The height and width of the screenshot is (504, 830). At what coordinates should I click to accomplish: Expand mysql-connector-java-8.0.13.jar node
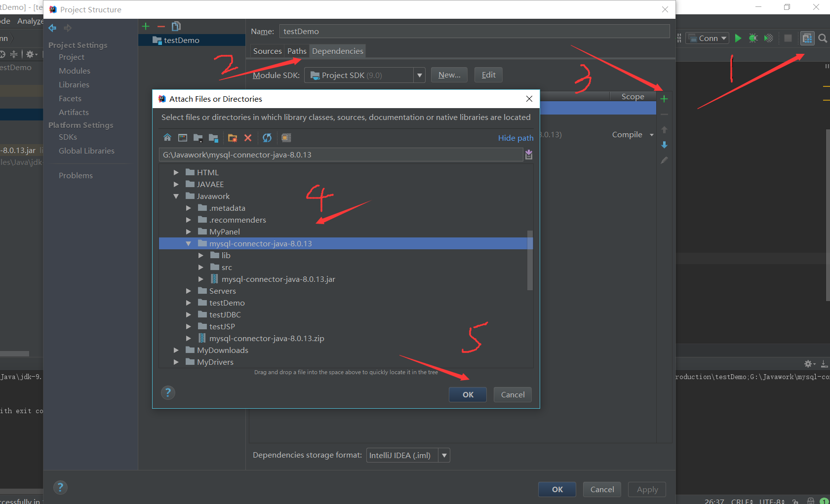point(201,279)
